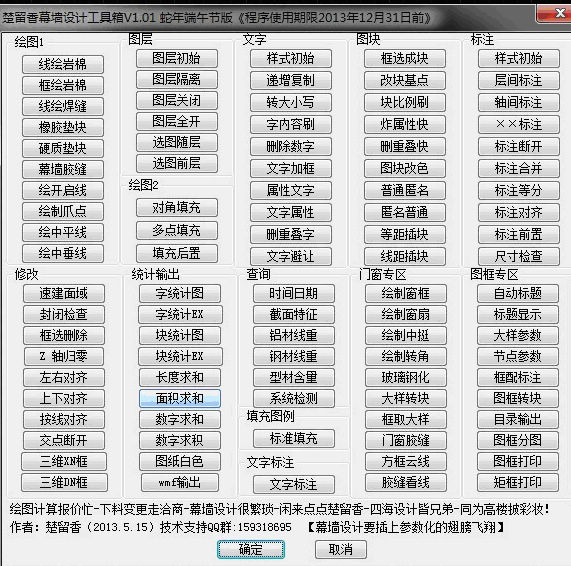The width and height of the screenshot is (571, 566).
Task: Choose the 转大小写 text tool
Action: tap(291, 102)
